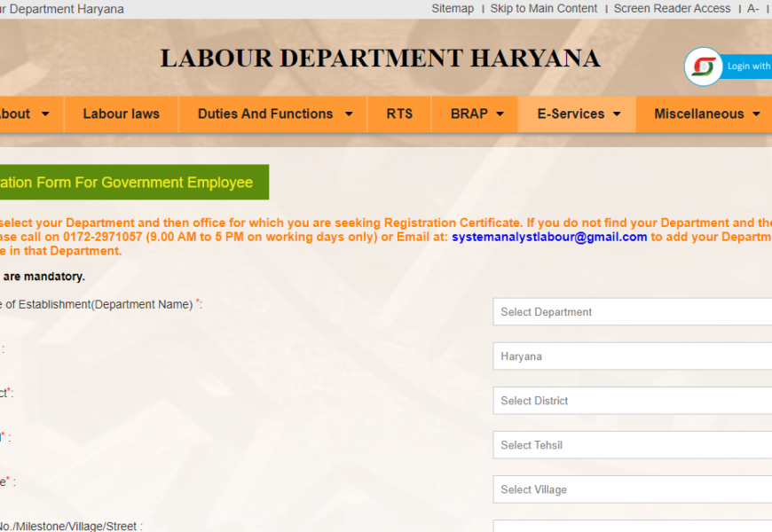The image size is (772, 532).
Task: Click the systemanalystlabour@gmail.com email link
Action: pyautogui.click(x=549, y=237)
